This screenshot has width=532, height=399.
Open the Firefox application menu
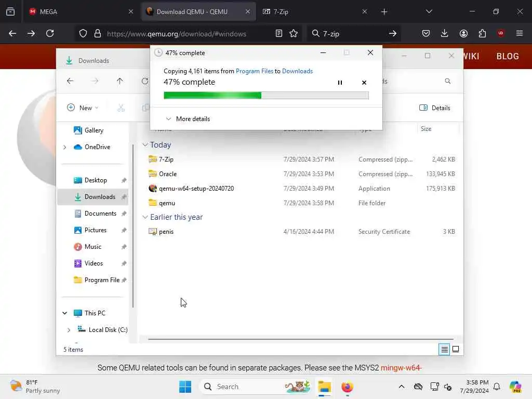pos(520,33)
